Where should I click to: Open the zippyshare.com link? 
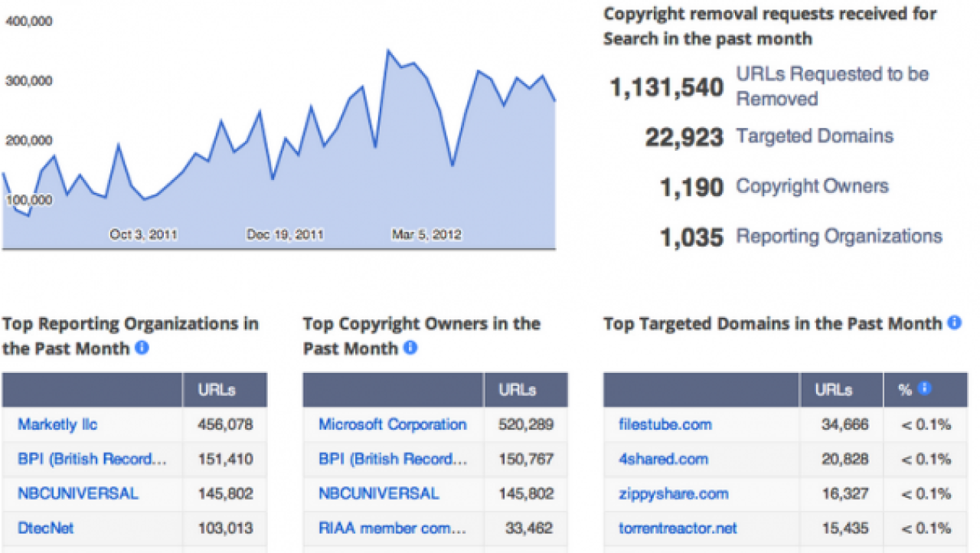click(x=674, y=494)
